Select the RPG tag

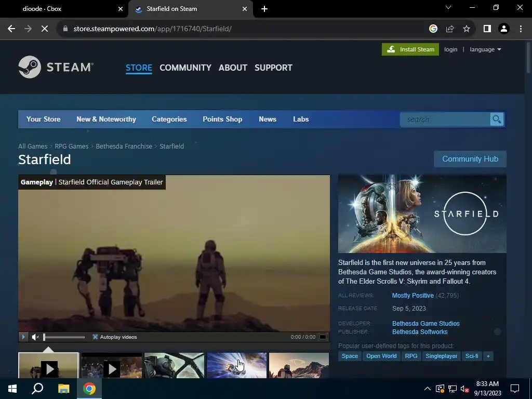tap(411, 356)
